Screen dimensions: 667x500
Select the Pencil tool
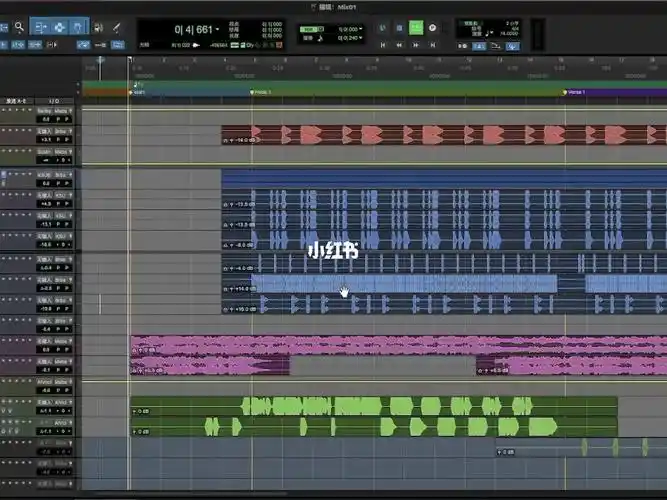[115, 28]
